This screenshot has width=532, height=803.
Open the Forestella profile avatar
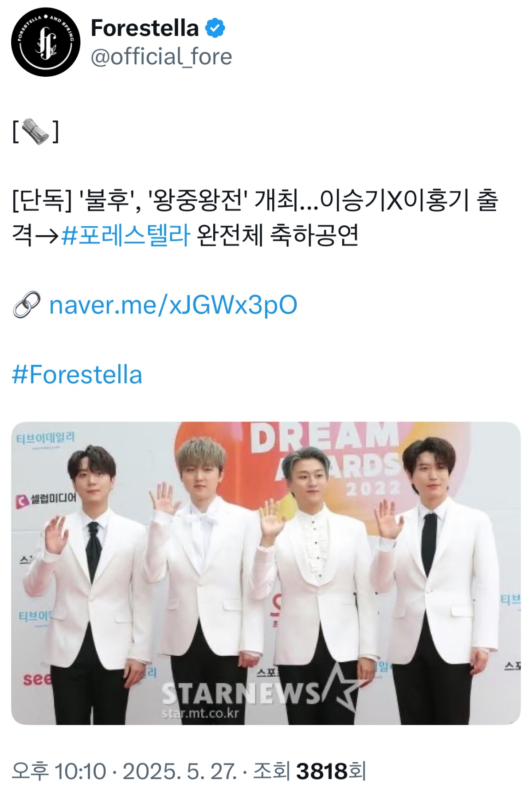click(x=46, y=42)
